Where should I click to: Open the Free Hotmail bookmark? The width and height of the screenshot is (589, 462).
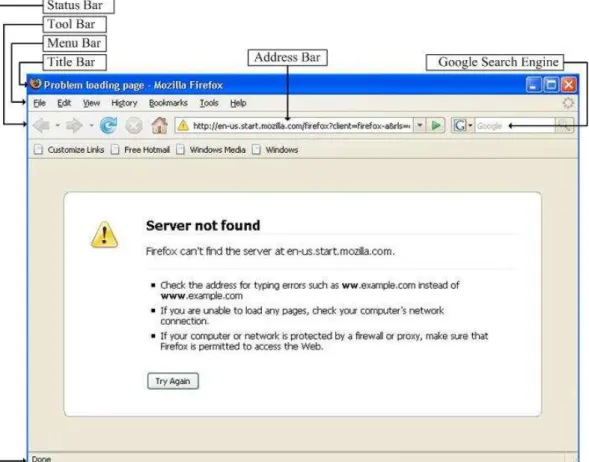[140, 150]
